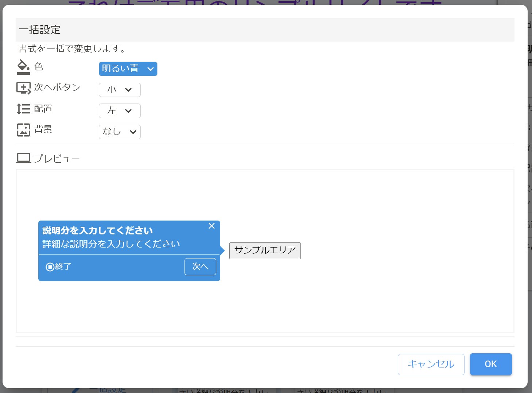The image size is (532, 393).
Task: Click the 次へ button in preview
Action: pyautogui.click(x=200, y=266)
